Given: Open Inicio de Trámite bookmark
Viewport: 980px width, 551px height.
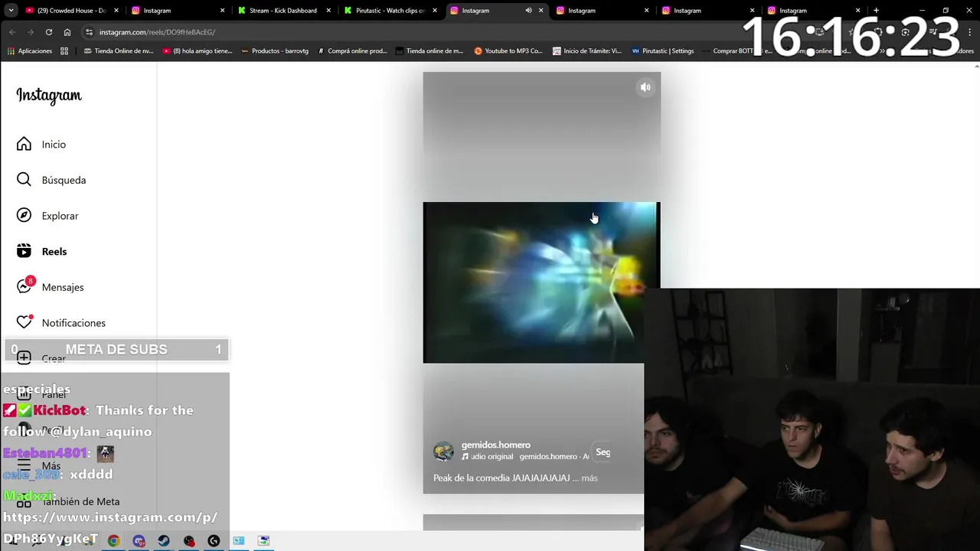Looking at the screenshot, I should click(586, 51).
